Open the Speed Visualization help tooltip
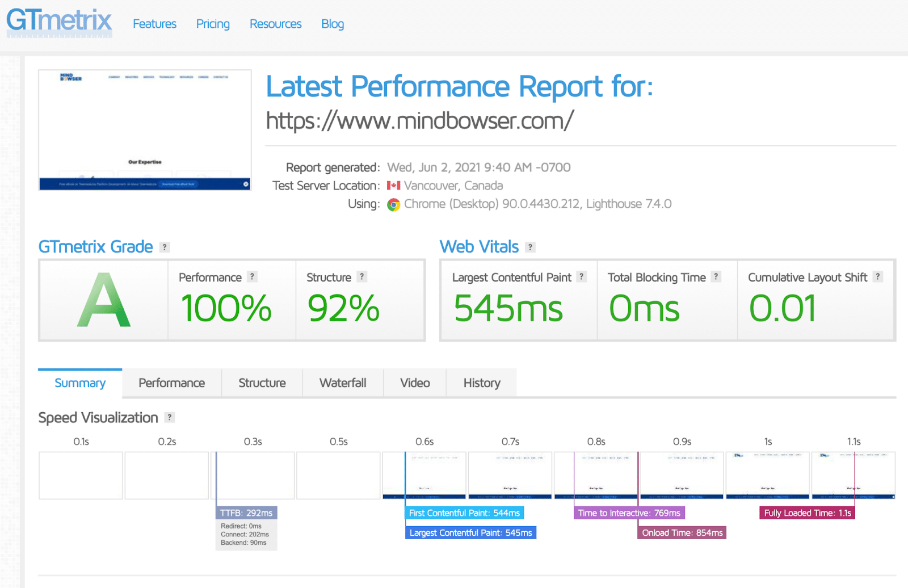The image size is (908, 588). (169, 418)
